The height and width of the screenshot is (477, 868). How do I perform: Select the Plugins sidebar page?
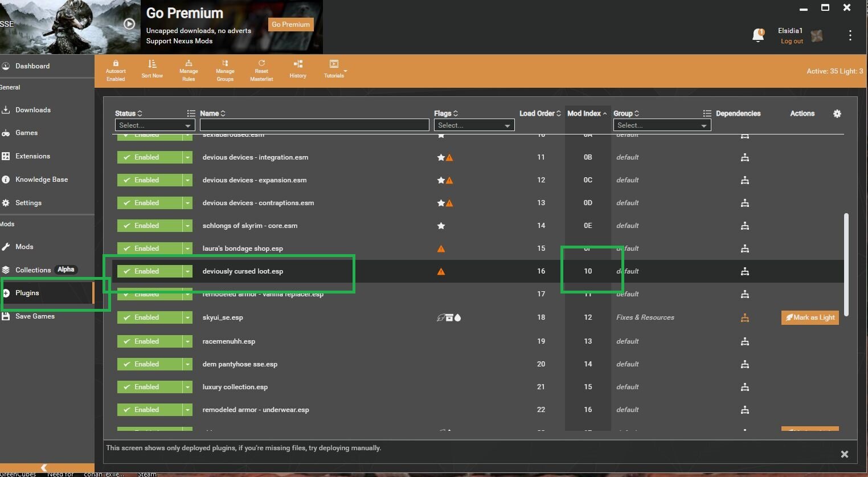click(27, 293)
